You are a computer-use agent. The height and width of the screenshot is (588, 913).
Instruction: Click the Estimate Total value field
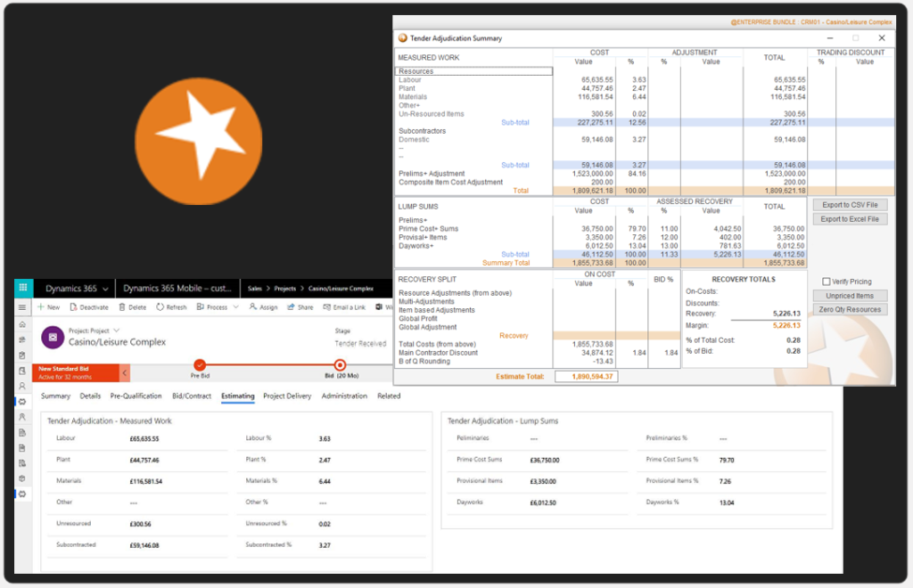click(x=587, y=376)
